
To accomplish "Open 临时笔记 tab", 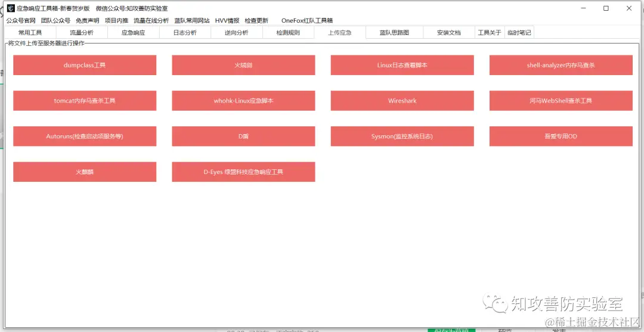I will (519, 33).
